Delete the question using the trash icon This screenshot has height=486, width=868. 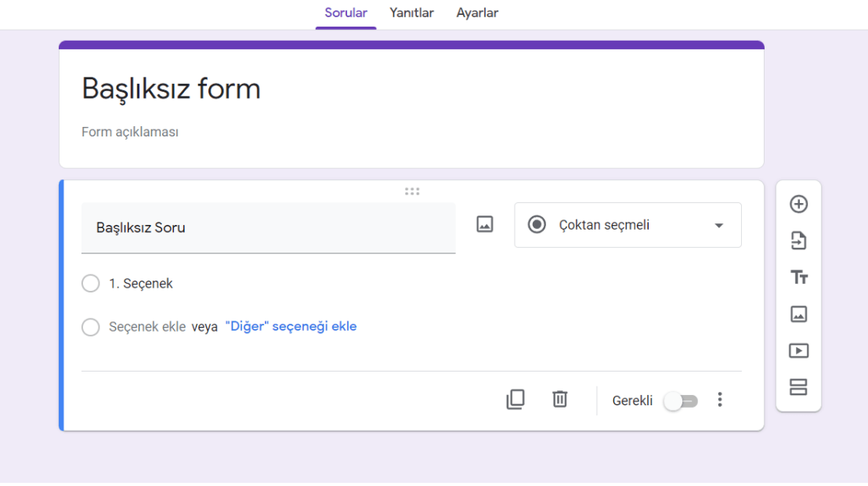(x=559, y=399)
